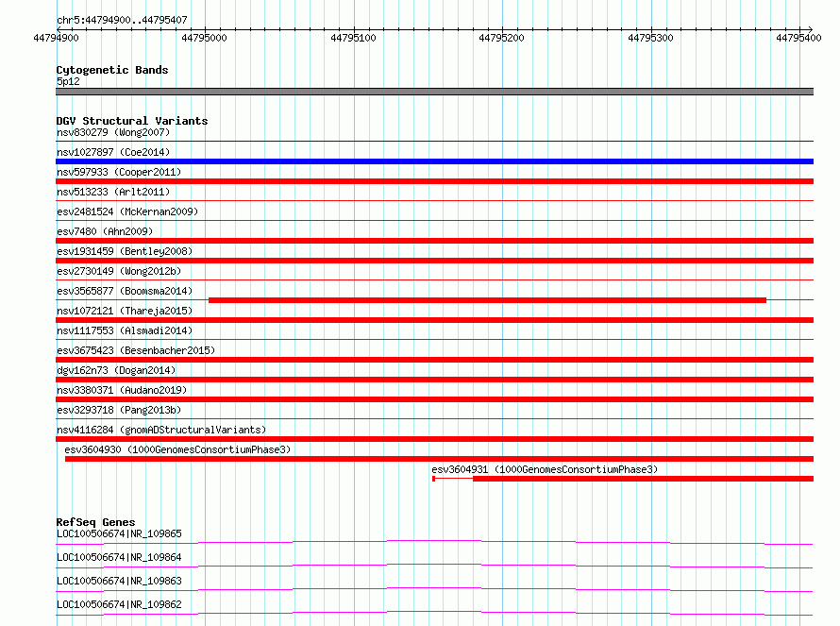Image resolution: width=840 pixels, height=626 pixels.
Task: Click ruler position 44795200
Action: [x=501, y=38]
